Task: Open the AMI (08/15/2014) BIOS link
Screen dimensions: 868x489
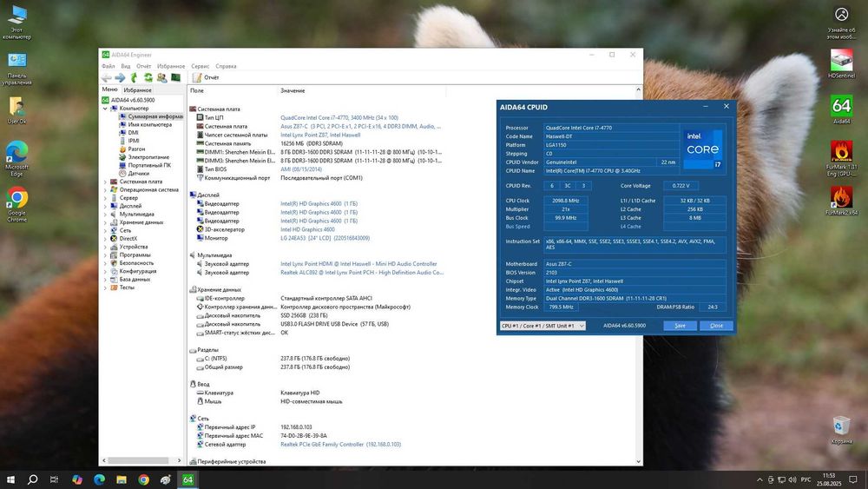Action: tap(300, 169)
